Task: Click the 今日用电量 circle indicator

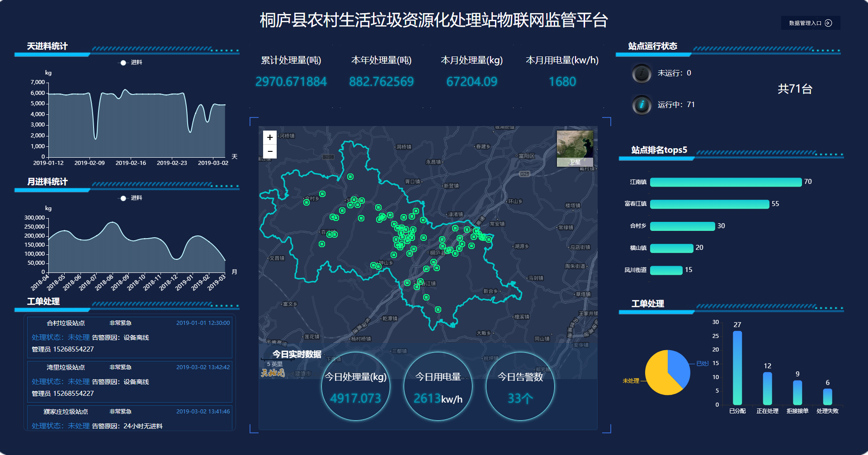Action: 438,386
